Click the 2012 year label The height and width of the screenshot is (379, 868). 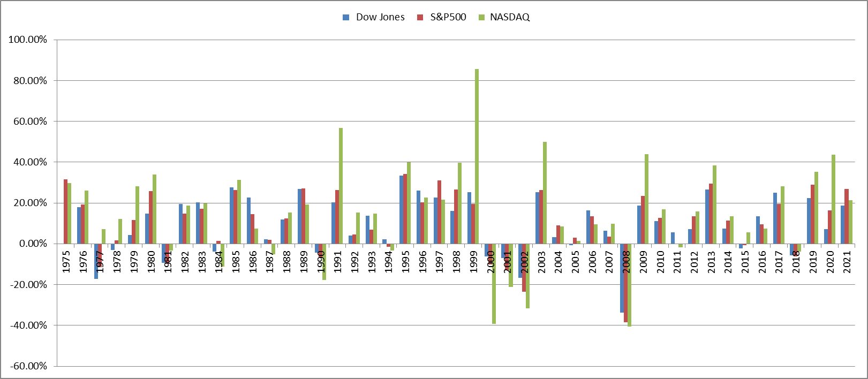pos(694,261)
